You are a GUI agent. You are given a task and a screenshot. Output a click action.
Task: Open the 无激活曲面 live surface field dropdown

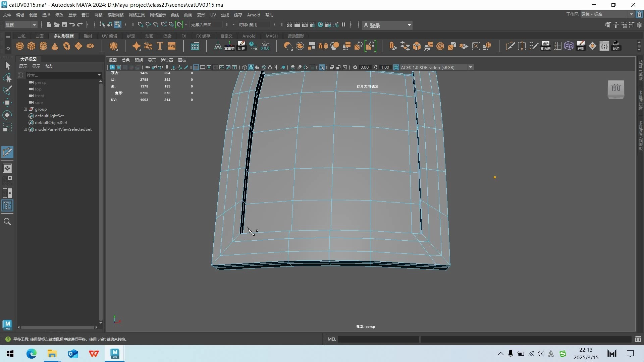206,25
